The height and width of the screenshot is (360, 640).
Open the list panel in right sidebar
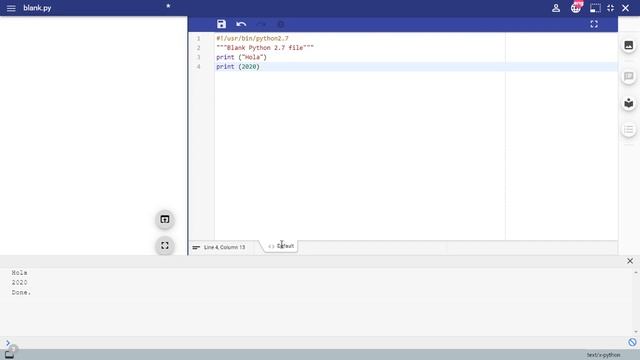pyautogui.click(x=629, y=130)
